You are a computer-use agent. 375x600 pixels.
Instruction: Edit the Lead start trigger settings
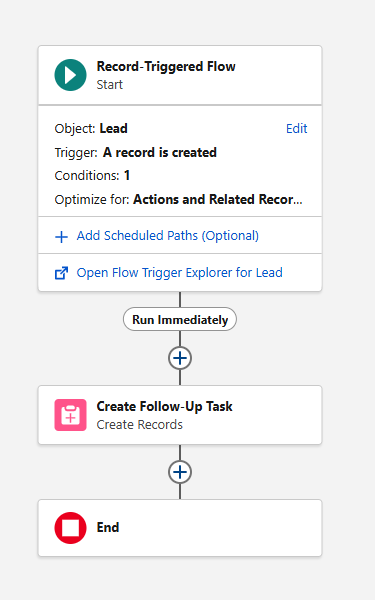click(x=297, y=129)
